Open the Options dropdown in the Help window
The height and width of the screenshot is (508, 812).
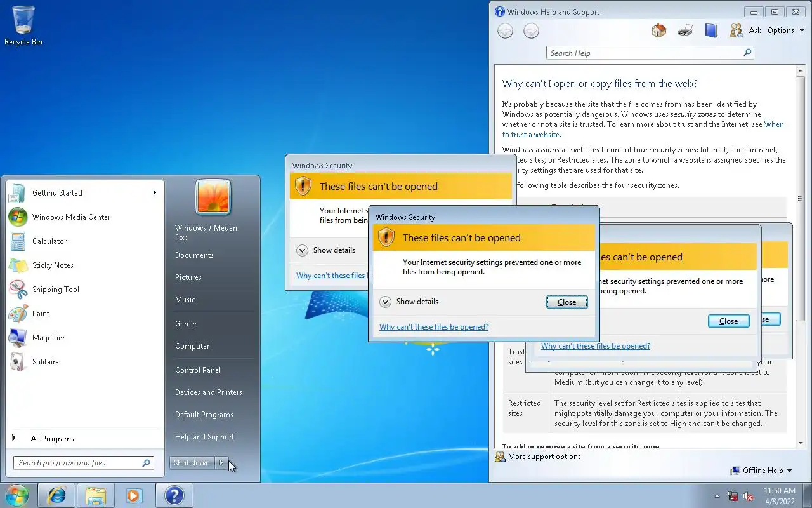[785, 30]
